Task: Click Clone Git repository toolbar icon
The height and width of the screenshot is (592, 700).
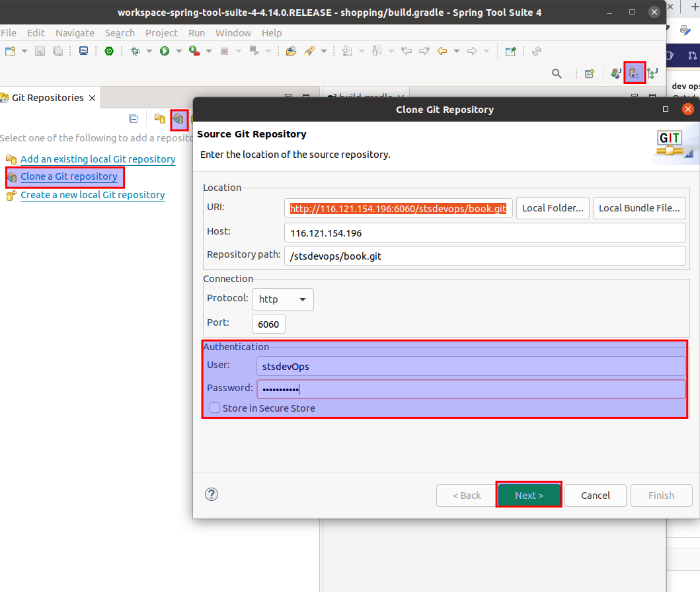Action: (178, 119)
